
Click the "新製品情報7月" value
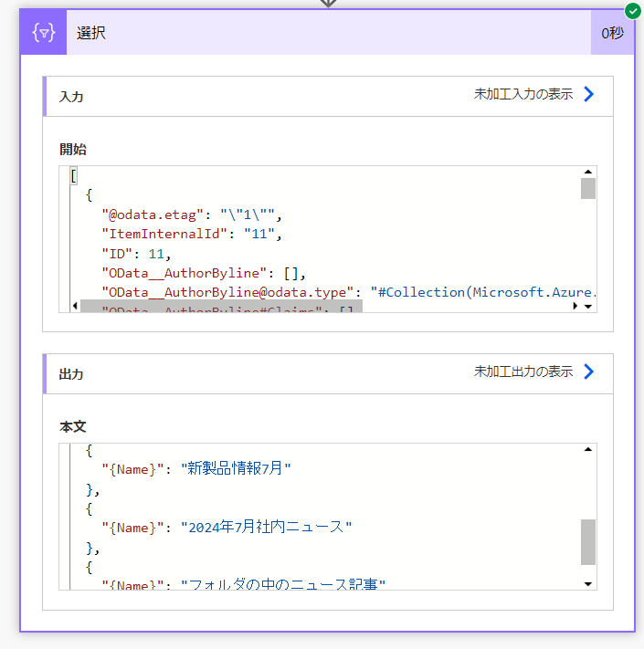236,468
